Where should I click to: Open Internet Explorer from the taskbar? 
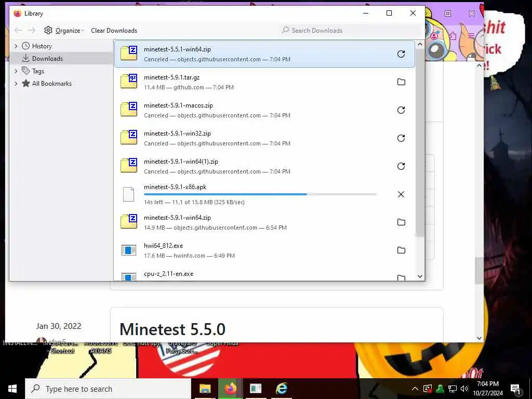[x=281, y=389]
